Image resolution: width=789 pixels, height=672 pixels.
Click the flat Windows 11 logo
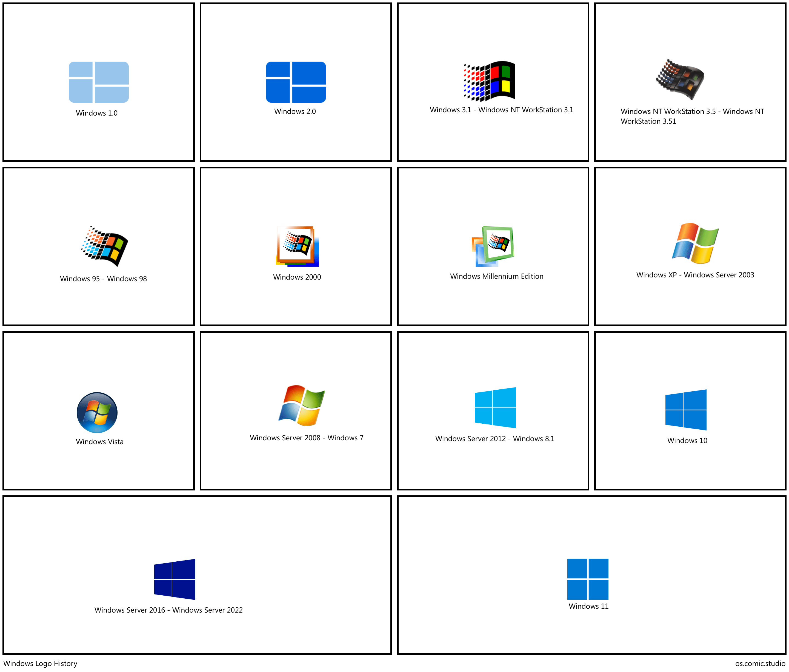(x=588, y=579)
